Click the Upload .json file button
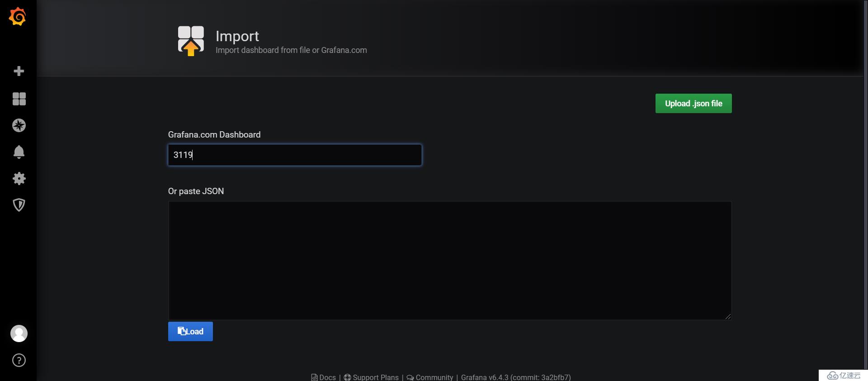868x381 pixels. pos(693,104)
